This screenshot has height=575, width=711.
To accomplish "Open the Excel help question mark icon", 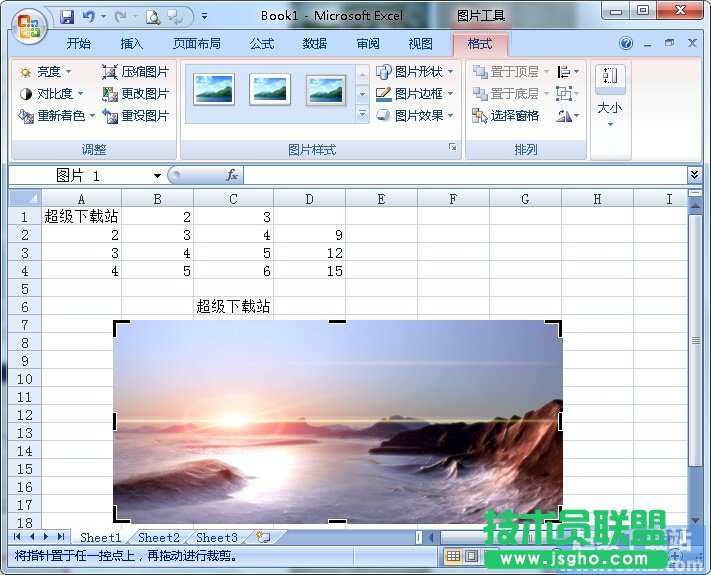I will click(626, 44).
